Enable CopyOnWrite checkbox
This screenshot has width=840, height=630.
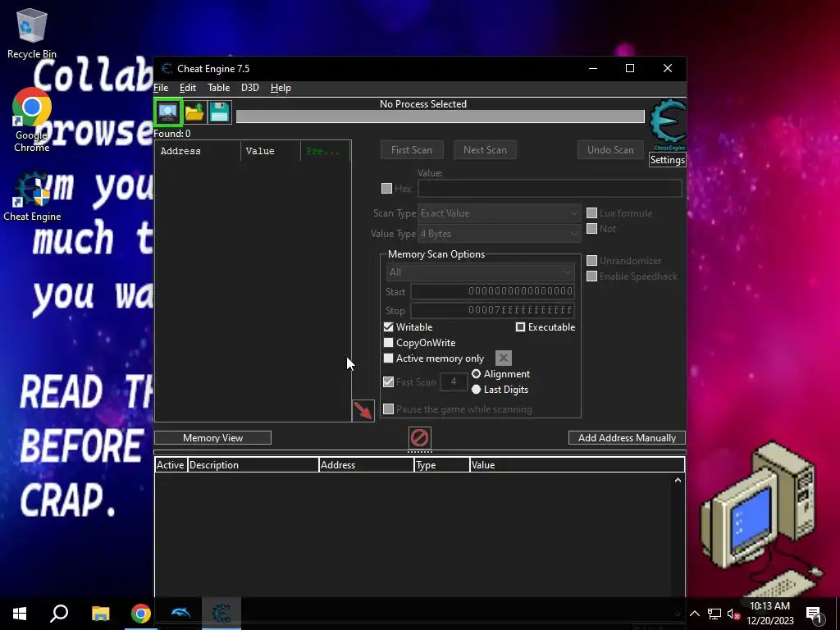pos(388,342)
